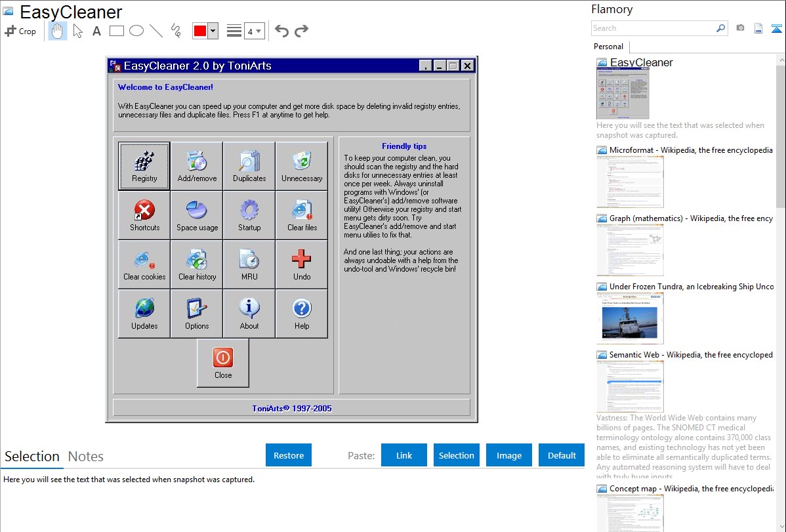The width and height of the screenshot is (786, 532).
Task: Open the Unnecessary files tool
Action: [x=302, y=166]
